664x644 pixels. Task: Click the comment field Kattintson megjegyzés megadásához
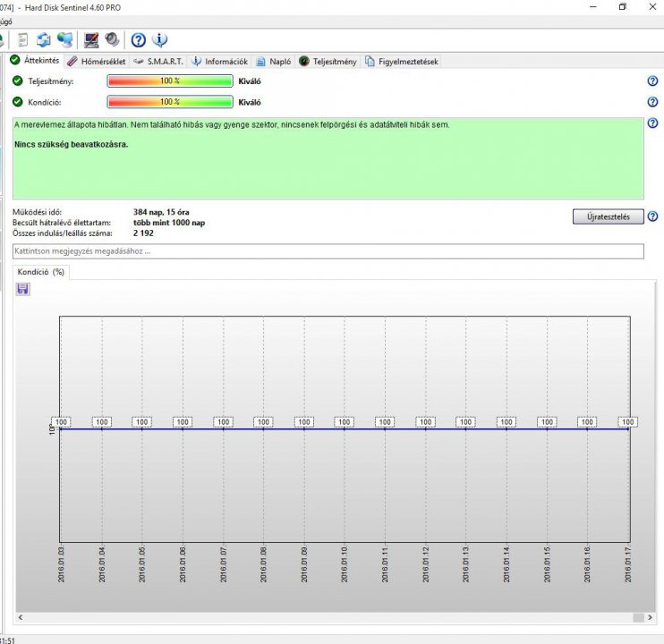pos(328,251)
